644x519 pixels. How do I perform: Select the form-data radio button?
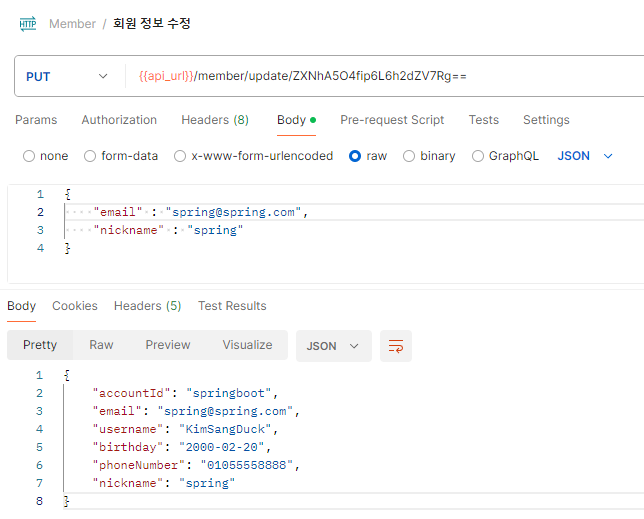(x=90, y=156)
